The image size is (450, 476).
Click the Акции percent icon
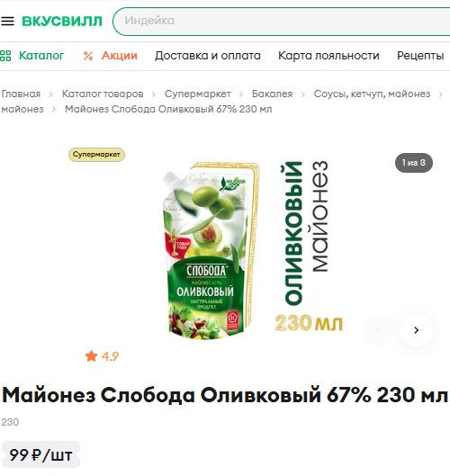click(x=88, y=56)
